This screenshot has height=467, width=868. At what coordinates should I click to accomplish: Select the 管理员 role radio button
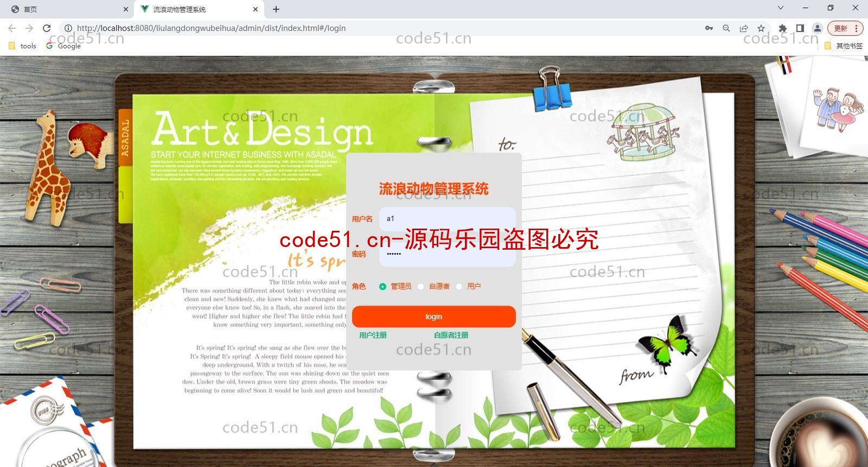[x=382, y=286]
